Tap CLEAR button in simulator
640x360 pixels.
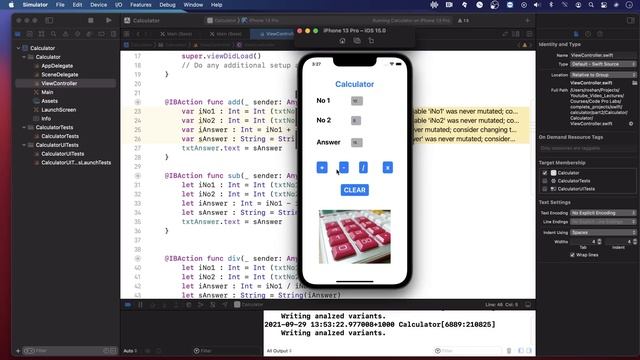point(355,190)
